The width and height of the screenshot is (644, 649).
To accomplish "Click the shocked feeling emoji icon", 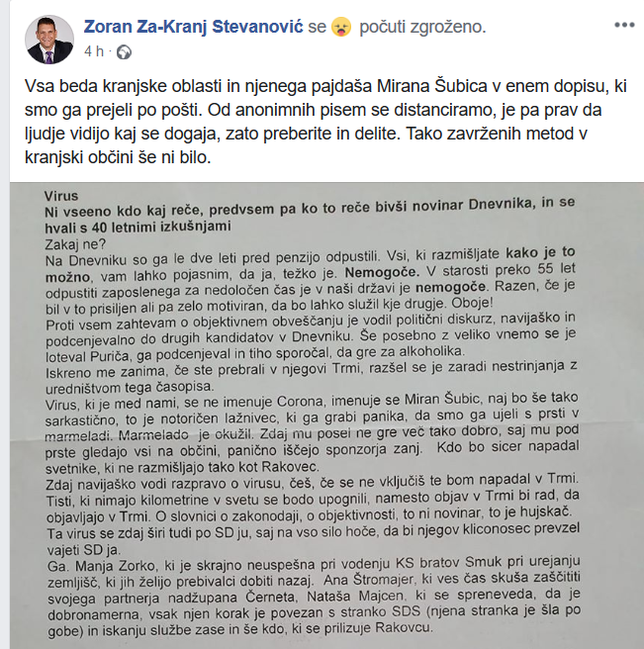I will pyautogui.click(x=341, y=27).
